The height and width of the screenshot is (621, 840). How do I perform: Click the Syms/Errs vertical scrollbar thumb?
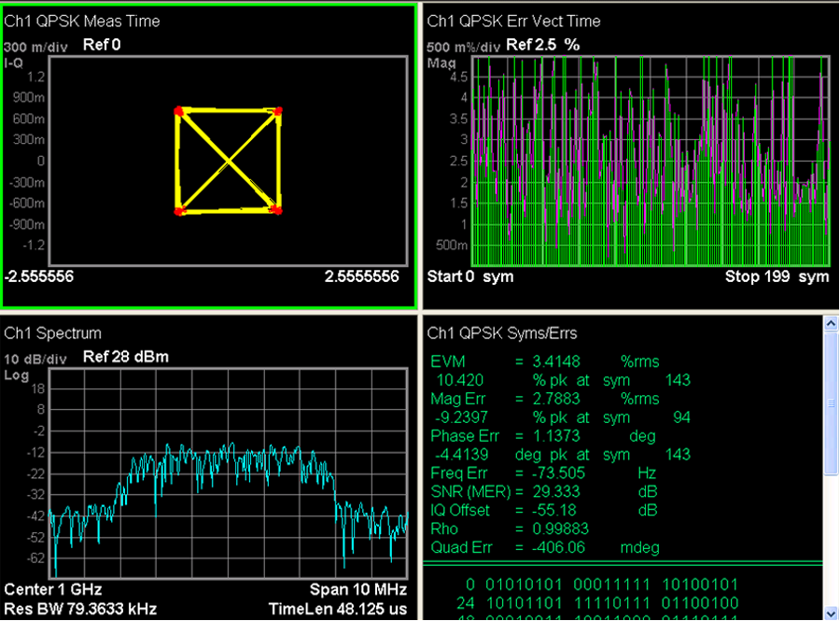[831, 403]
